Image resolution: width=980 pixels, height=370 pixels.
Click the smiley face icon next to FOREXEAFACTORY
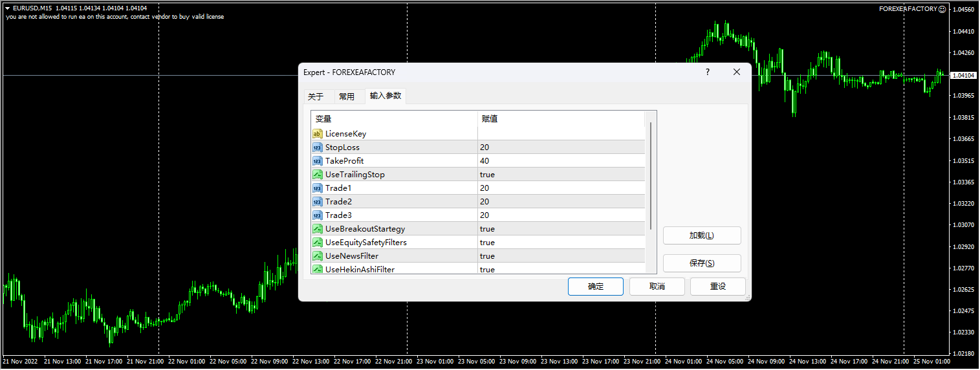942,9
